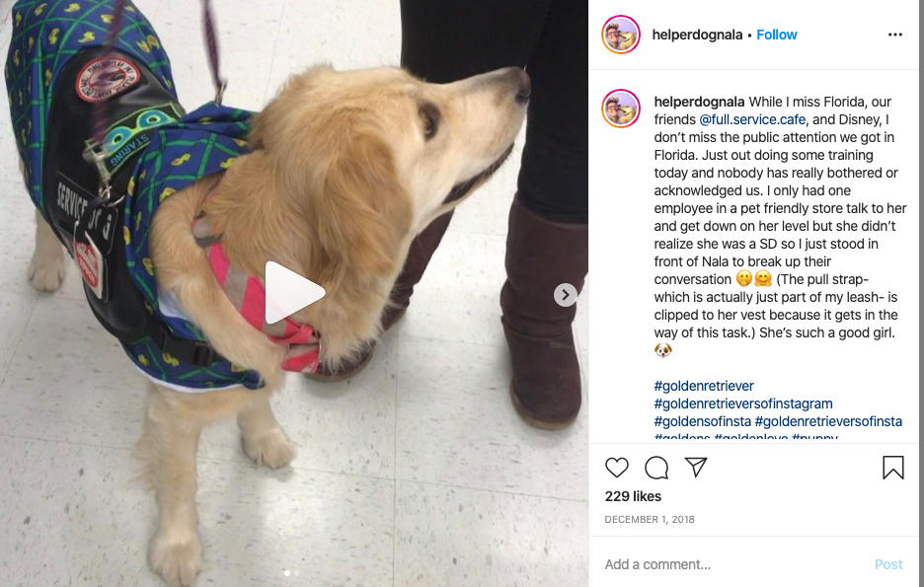View the 229 likes list
924x587 pixels.
coord(633,496)
